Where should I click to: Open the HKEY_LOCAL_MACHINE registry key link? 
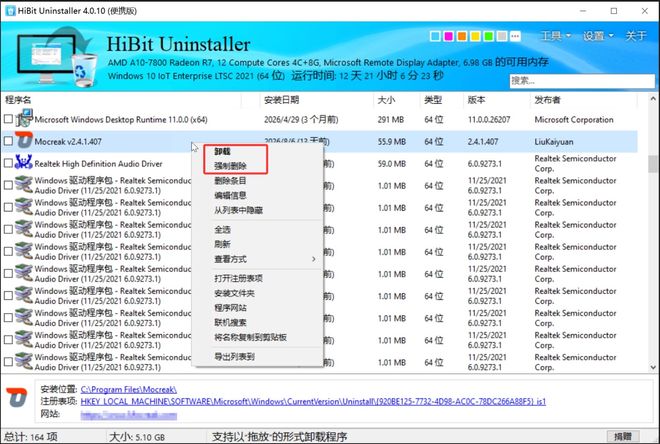tap(313, 401)
